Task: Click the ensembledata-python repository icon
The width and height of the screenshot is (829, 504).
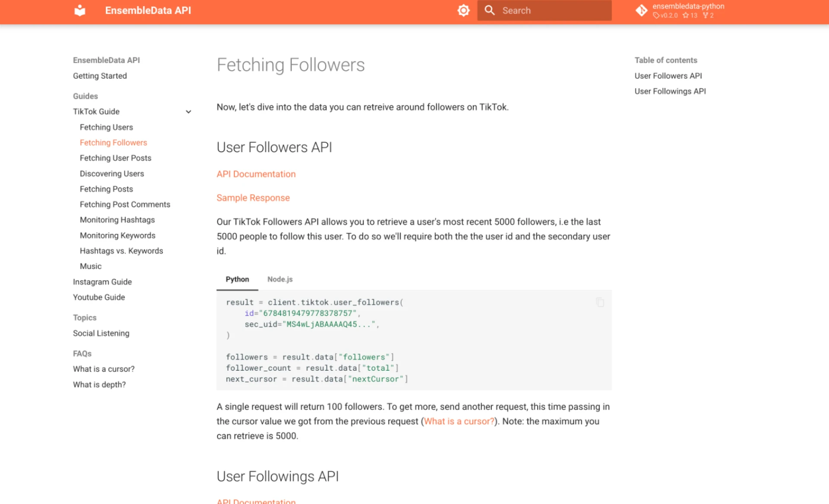Action: click(x=642, y=10)
